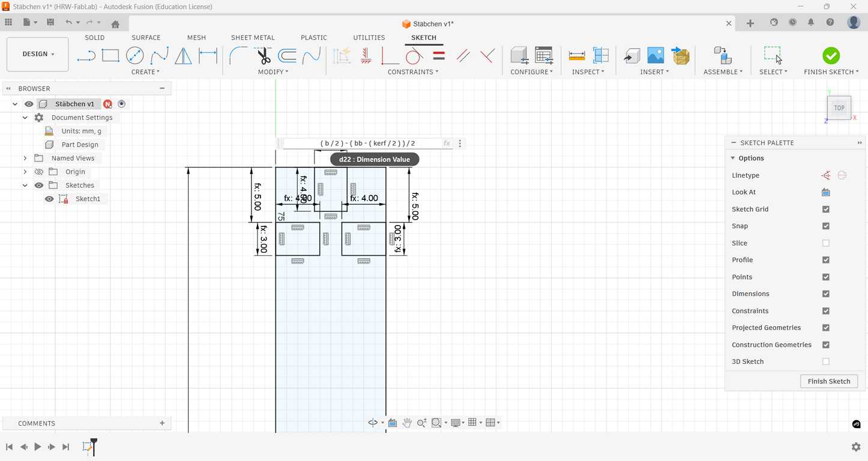Hide Sketch1 using its eye icon

pyautogui.click(x=49, y=199)
